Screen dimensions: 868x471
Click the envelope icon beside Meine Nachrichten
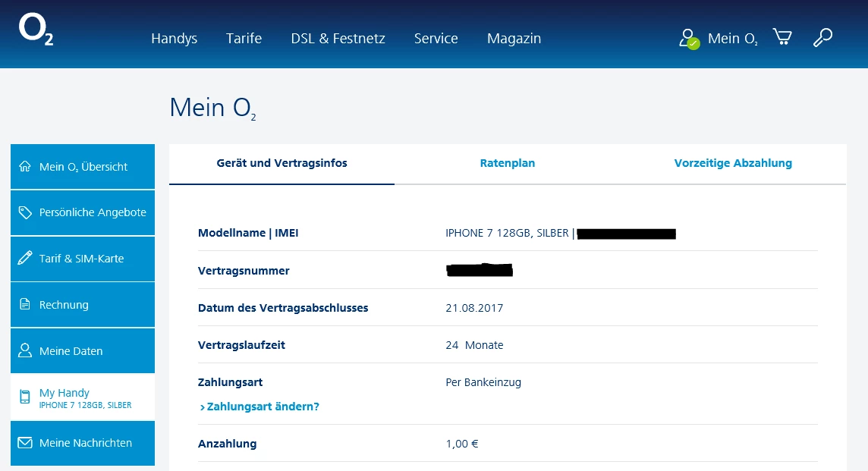tap(25, 443)
